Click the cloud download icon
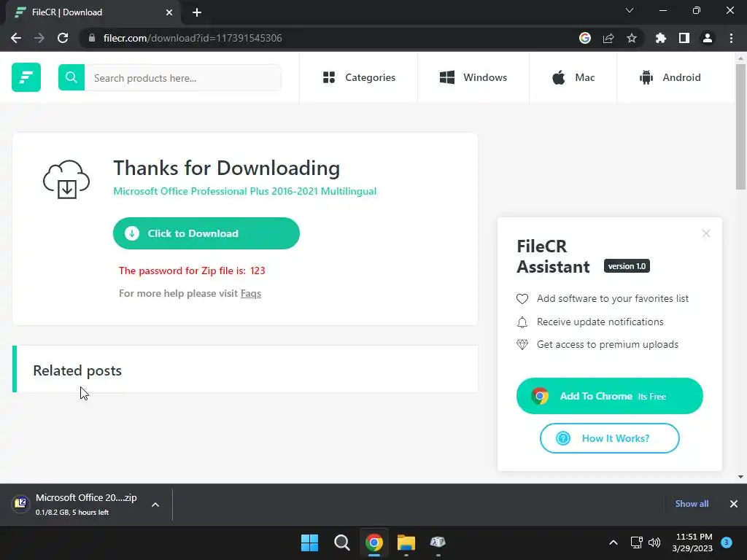 [66, 179]
